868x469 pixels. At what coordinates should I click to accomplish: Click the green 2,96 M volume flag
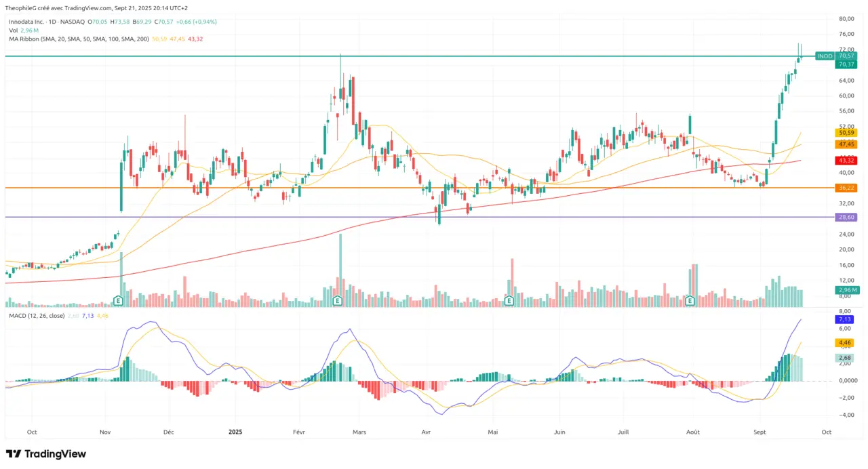846,290
